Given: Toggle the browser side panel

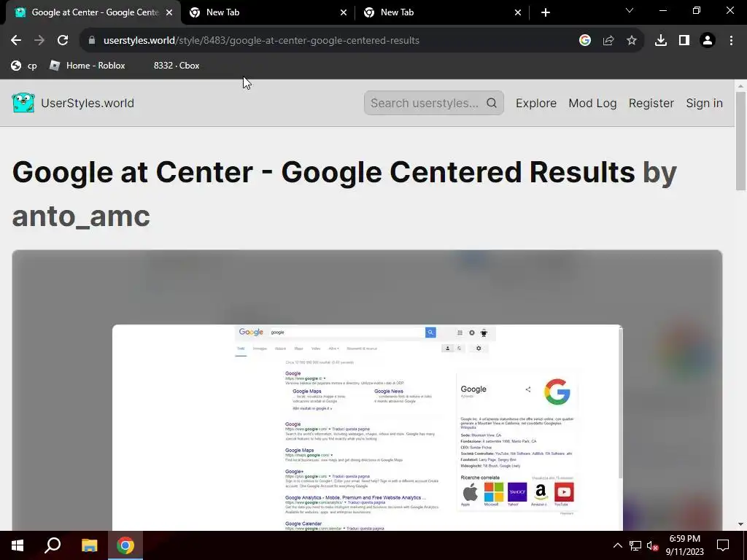Looking at the screenshot, I should (684, 41).
